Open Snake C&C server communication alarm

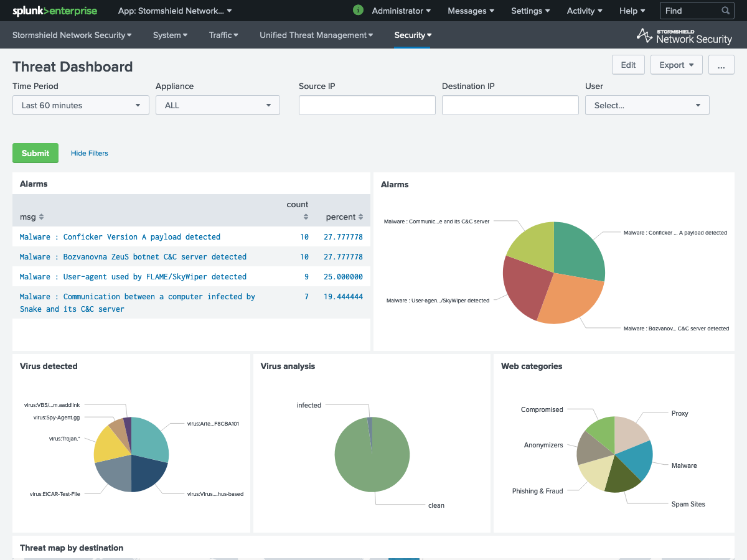click(x=138, y=302)
